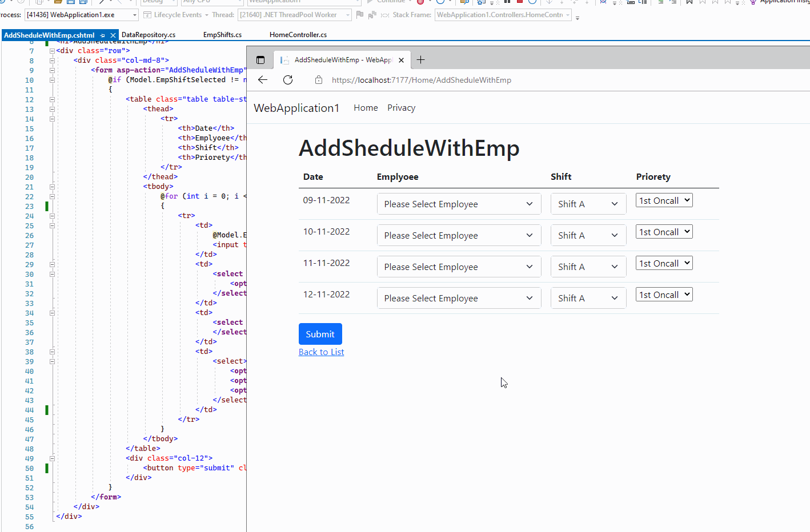
Task: Collapse div col-12 at line 49
Action: coord(52,458)
